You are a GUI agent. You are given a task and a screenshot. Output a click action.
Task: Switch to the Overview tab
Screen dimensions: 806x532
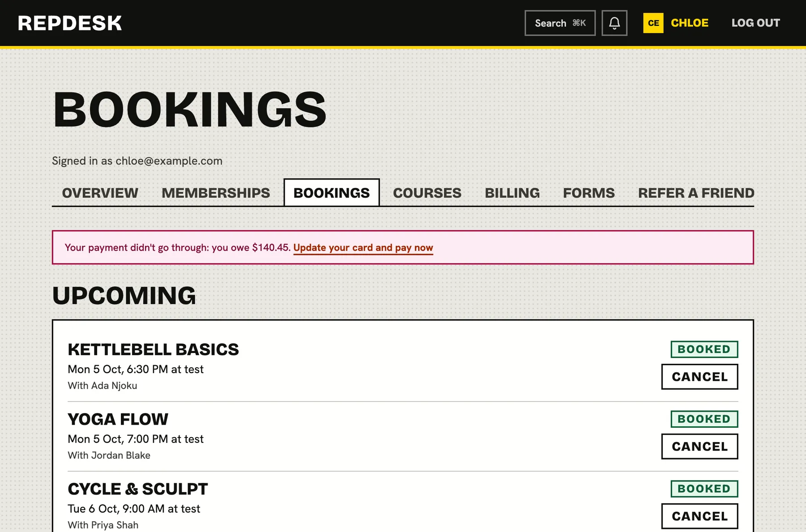pyautogui.click(x=100, y=193)
